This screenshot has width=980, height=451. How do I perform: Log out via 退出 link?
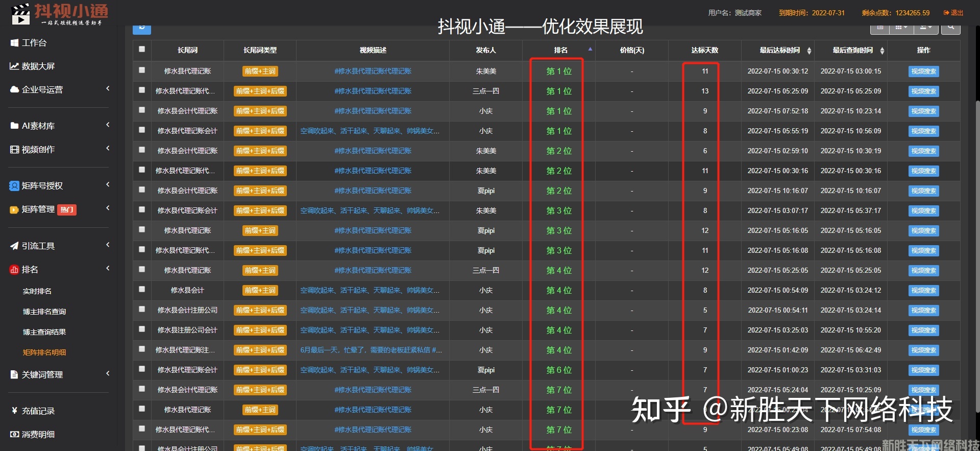pyautogui.click(x=953, y=13)
